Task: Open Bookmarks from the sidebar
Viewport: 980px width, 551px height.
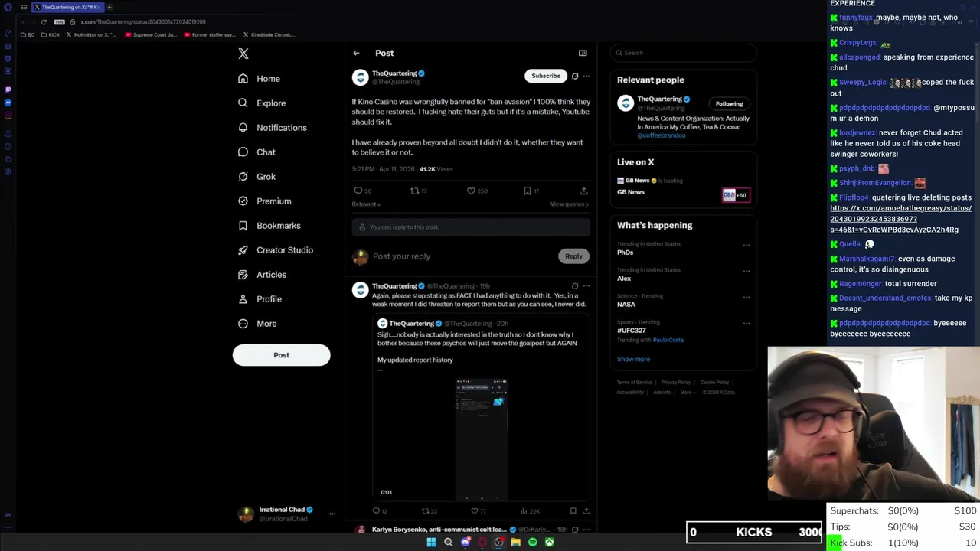Action: point(269,226)
